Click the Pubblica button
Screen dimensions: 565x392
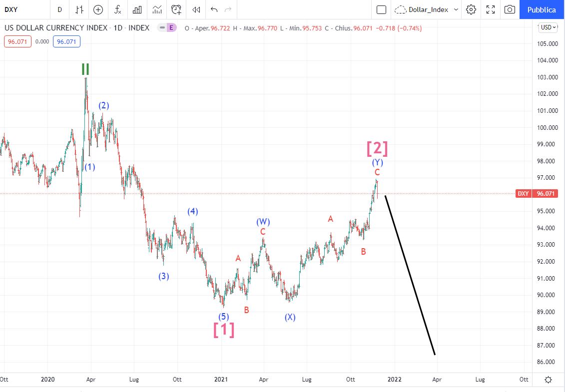pyautogui.click(x=542, y=9)
